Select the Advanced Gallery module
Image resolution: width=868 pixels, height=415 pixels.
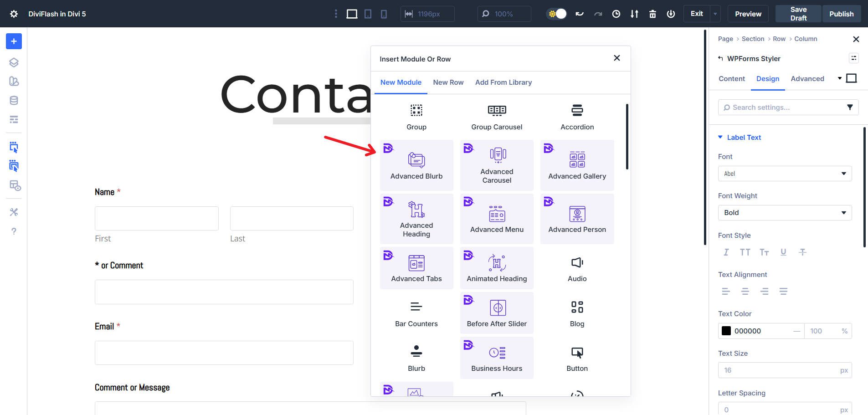point(576,165)
